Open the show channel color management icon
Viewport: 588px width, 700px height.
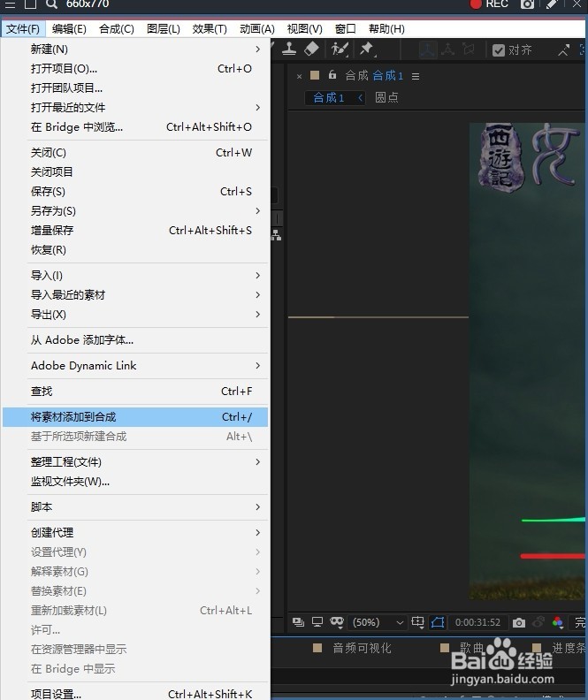pos(558,622)
